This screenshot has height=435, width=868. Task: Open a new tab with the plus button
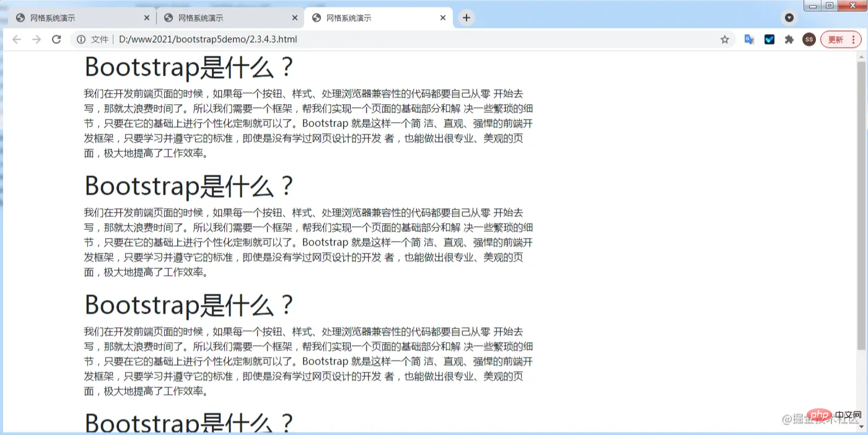467,18
